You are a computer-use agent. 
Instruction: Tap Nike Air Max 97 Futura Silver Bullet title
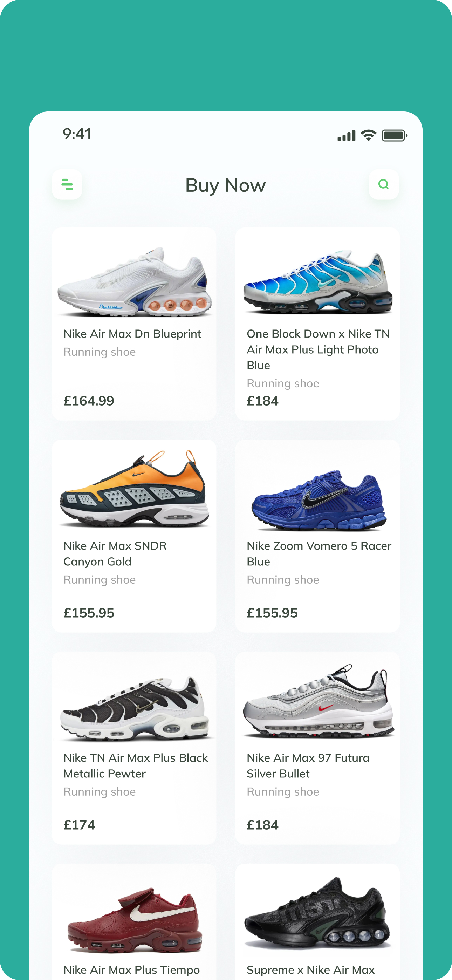[x=308, y=765]
